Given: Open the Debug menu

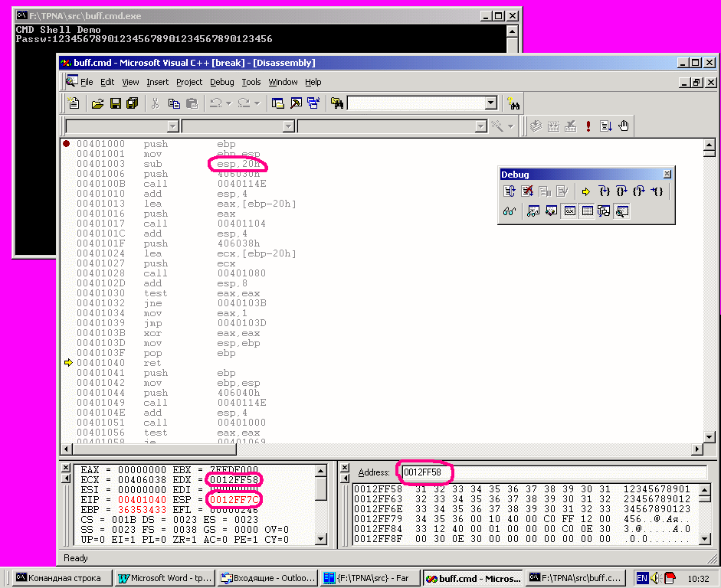Looking at the screenshot, I should tap(222, 82).
